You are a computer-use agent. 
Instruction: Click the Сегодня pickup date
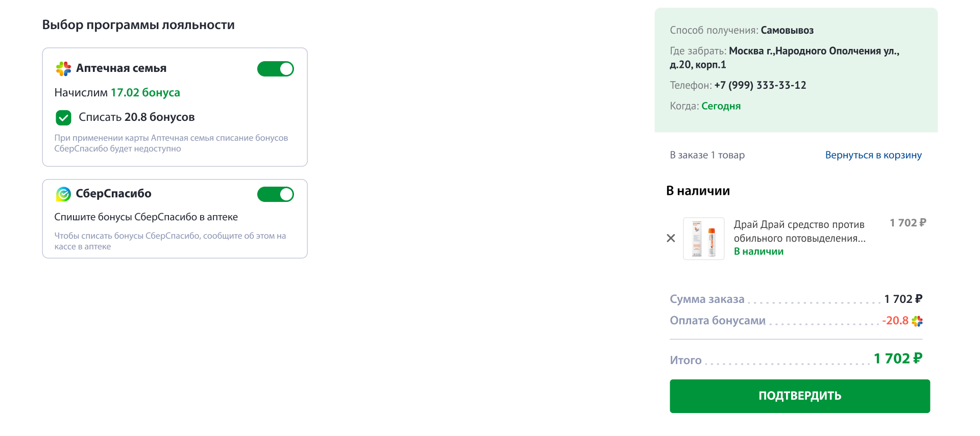click(x=721, y=106)
